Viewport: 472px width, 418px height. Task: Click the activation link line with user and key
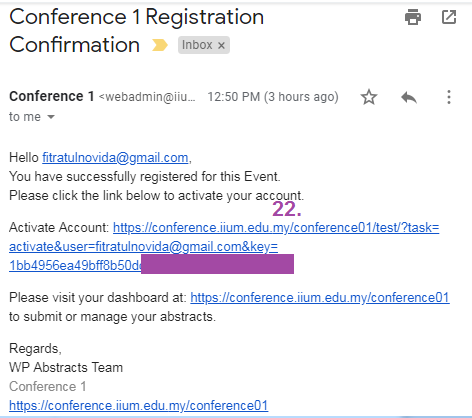click(143, 247)
